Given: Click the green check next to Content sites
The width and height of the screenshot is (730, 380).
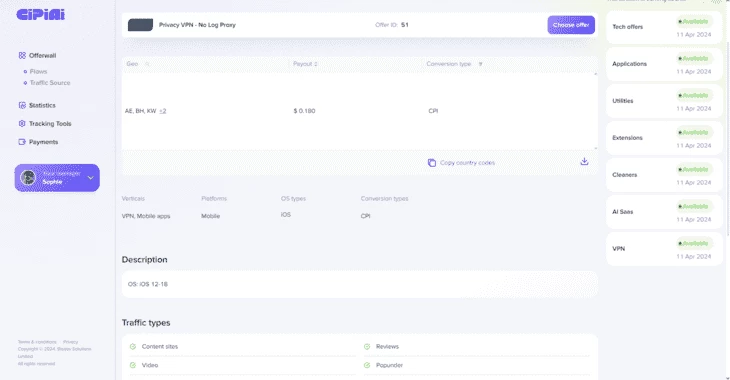Looking at the screenshot, I should tap(133, 346).
